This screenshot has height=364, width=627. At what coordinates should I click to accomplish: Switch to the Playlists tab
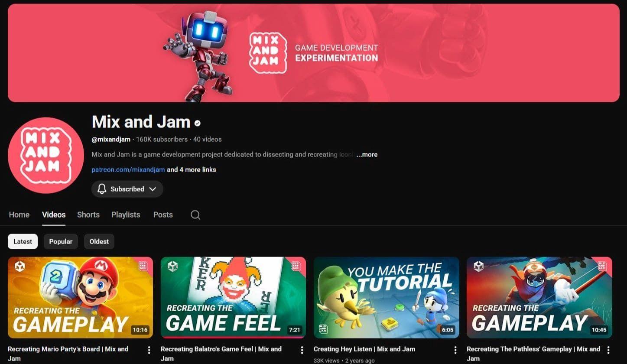pos(126,214)
